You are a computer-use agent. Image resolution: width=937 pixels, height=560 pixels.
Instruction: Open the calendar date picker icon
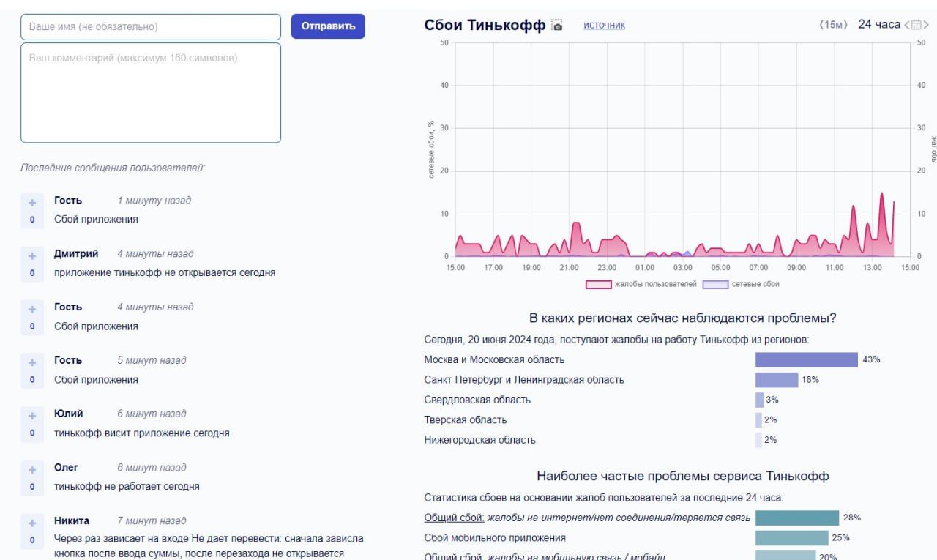916,25
